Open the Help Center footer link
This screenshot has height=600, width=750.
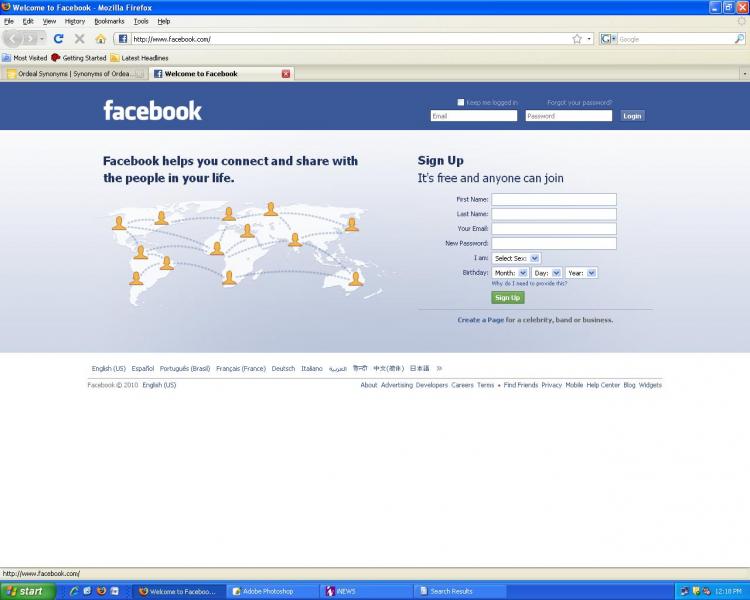click(603, 385)
